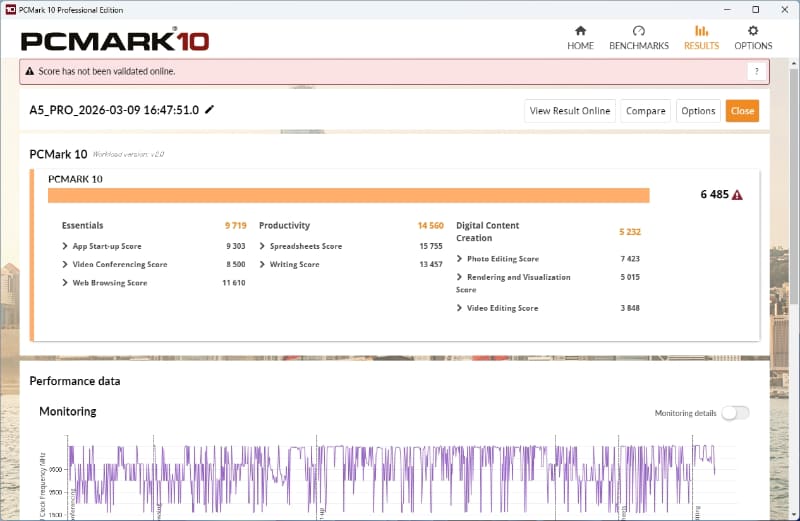Click Rendering score value 5 015
800x521 pixels.
point(630,277)
